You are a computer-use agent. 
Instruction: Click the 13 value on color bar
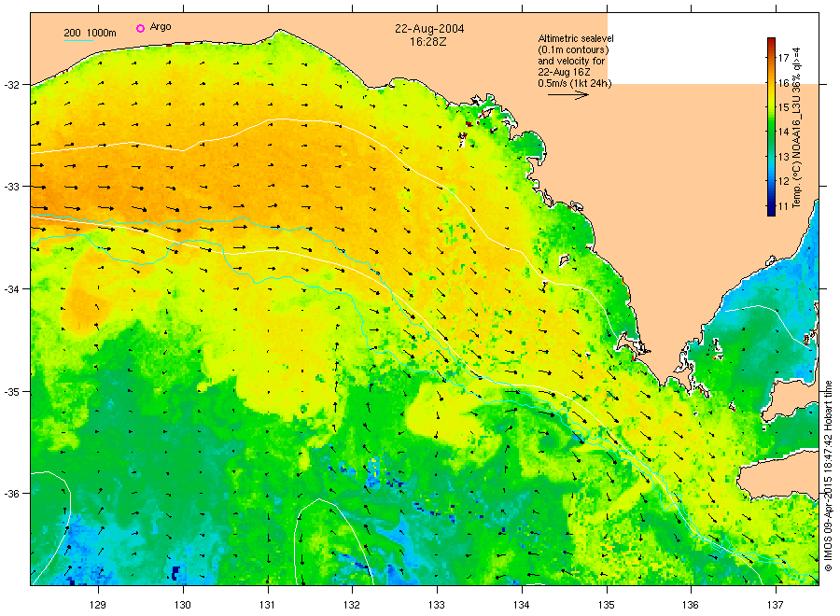tap(783, 157)
